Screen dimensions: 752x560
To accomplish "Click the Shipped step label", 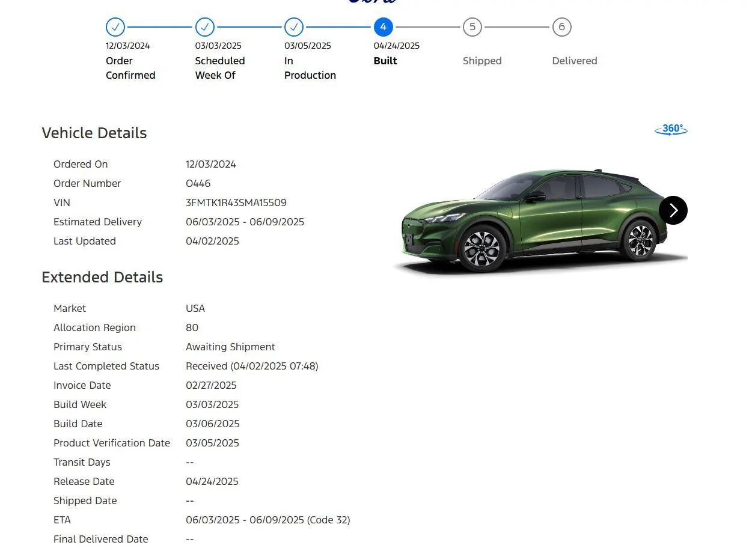I will coord(482,61).
